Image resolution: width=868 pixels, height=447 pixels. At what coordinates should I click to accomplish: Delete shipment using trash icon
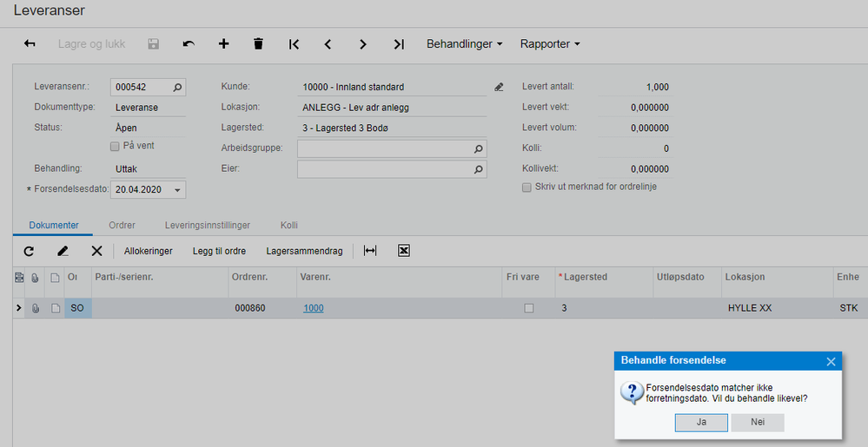tap(258, 44)
